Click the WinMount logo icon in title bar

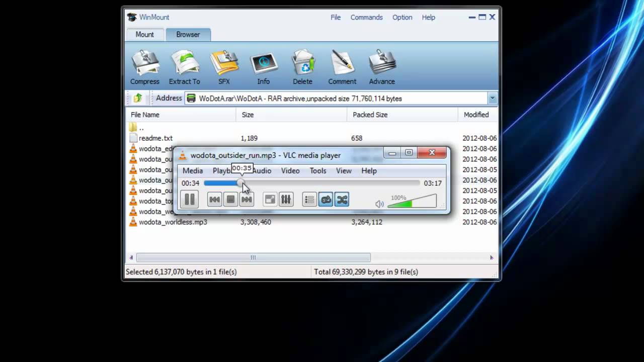coord(132,17)
